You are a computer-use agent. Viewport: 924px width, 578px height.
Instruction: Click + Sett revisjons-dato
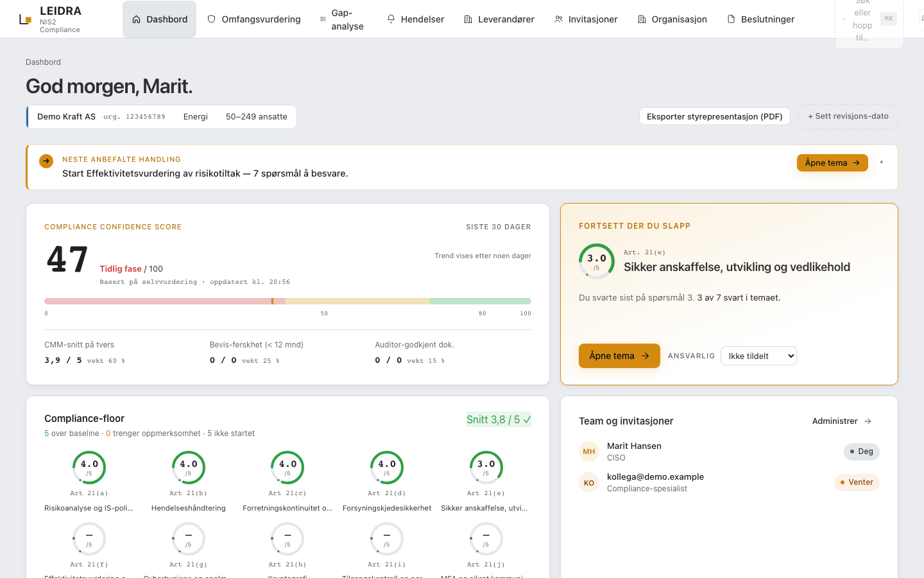(x=848, y=116)
